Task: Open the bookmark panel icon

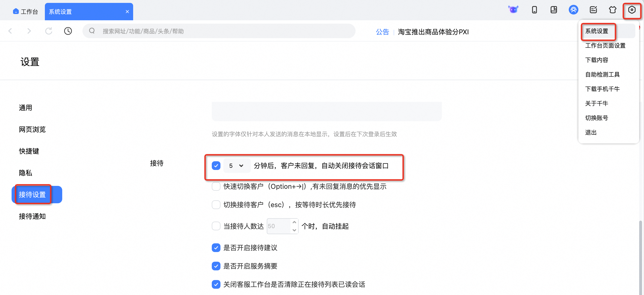Action: (554, 10)
